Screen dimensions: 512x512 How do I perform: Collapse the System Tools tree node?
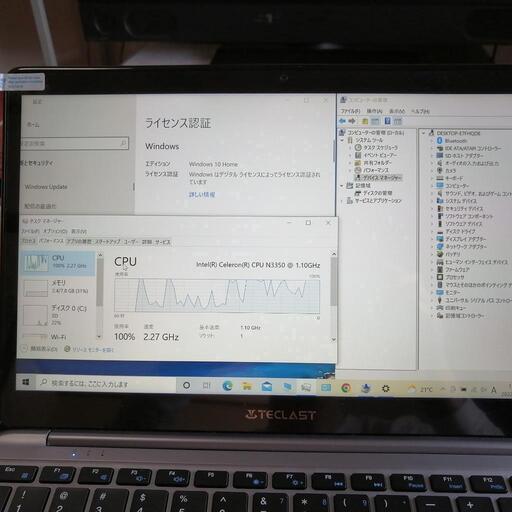point(342,140)
